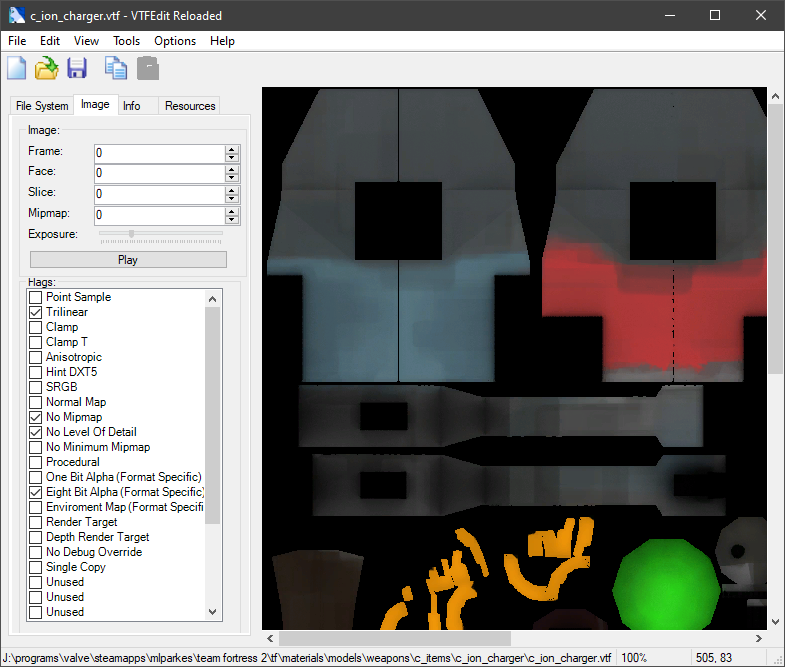Click the VTFEdit app icon in title bar
Image resolution: width=785 pixels, height=667 pixels.
point(17,16)
